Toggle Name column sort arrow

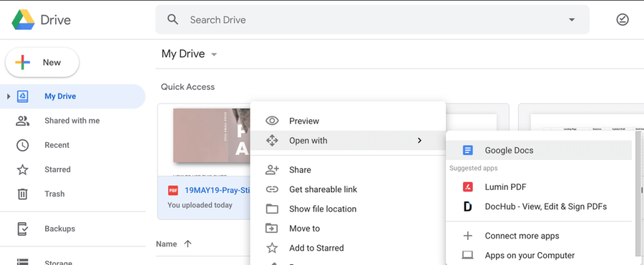(187, 244)
